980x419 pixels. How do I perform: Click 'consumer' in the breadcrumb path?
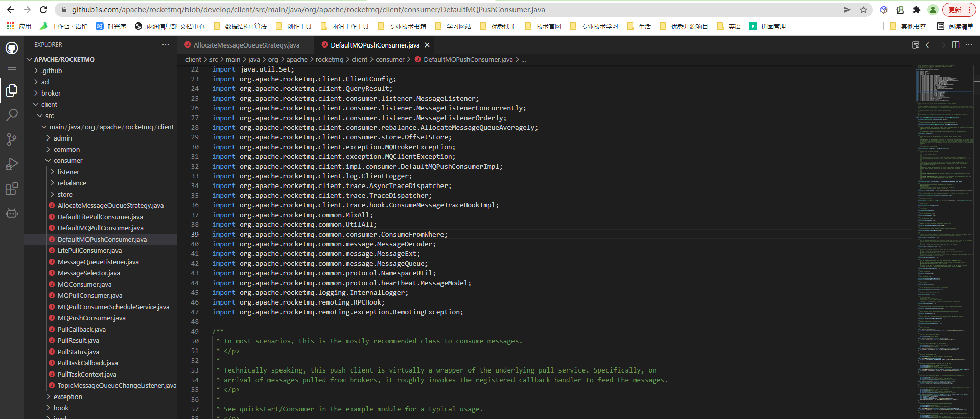[x=390, y=60]
